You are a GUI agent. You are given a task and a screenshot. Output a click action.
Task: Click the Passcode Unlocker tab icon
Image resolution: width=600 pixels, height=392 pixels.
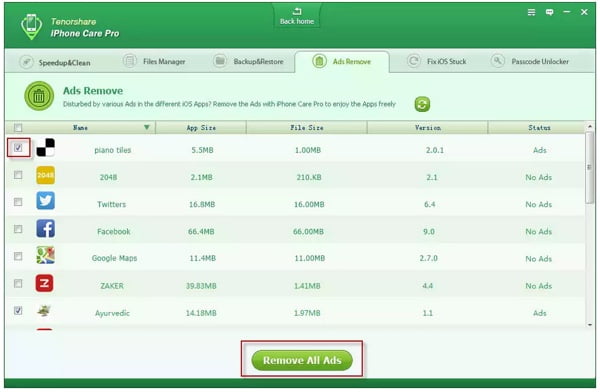coord(498,60)
